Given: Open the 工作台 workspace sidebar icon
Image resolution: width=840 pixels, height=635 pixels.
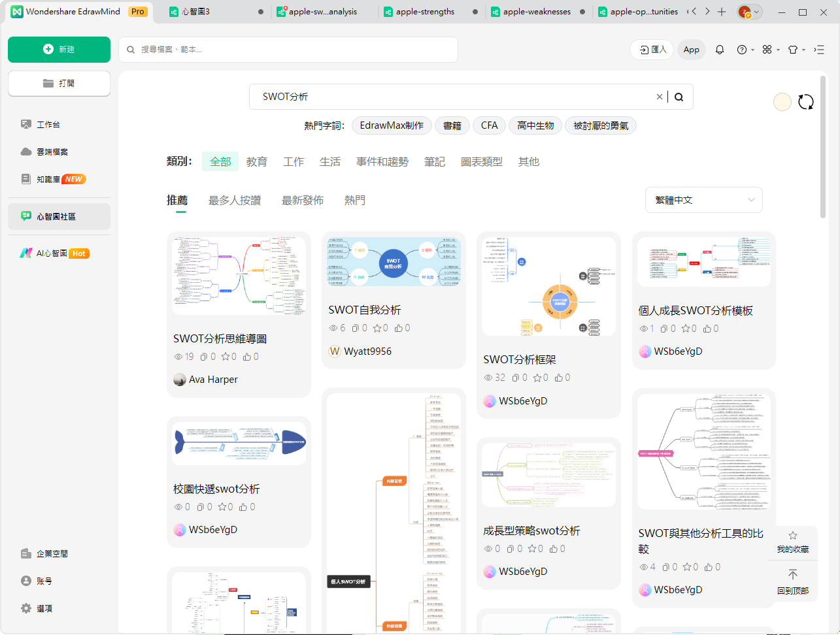Looking at the screenshot, I should pos(27,124).
